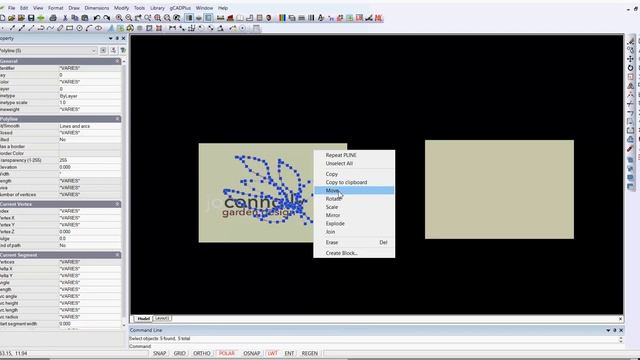The width and height of the screenshot is (640, 360).
Task: Click the Zoom Out magnifier icon
Action: [129, 18]
